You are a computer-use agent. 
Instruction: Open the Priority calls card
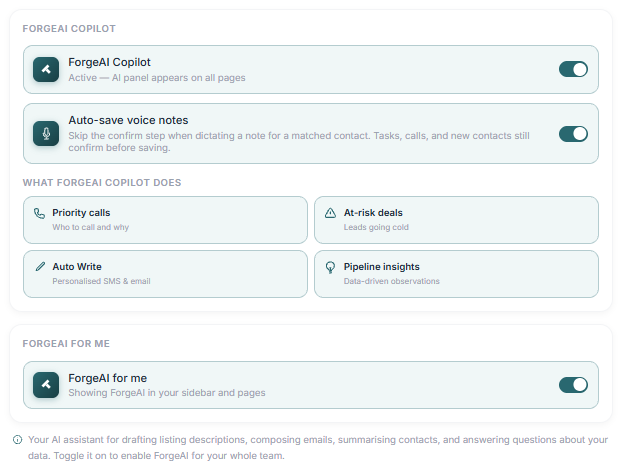coord(165,220)
